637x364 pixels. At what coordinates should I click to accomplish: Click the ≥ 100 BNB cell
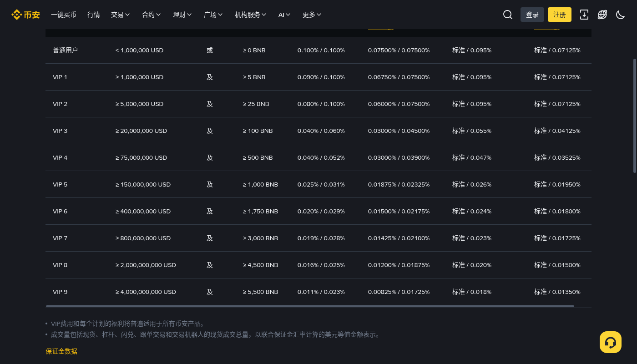pyautogui.click(x=258, y=131)
